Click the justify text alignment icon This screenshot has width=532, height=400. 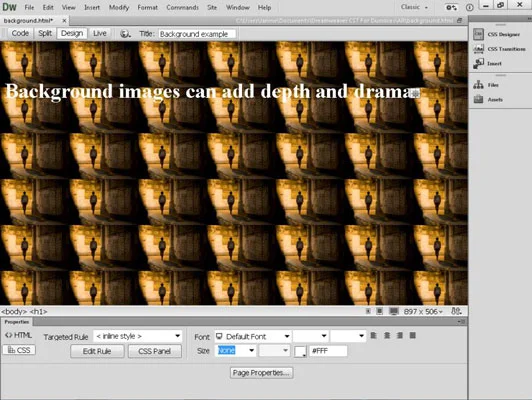[413, 336]
